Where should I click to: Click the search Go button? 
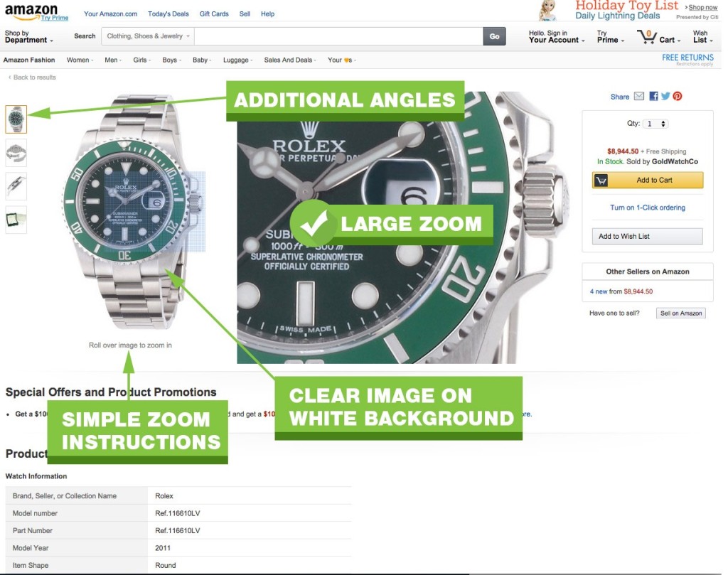[x=494, y=36]
